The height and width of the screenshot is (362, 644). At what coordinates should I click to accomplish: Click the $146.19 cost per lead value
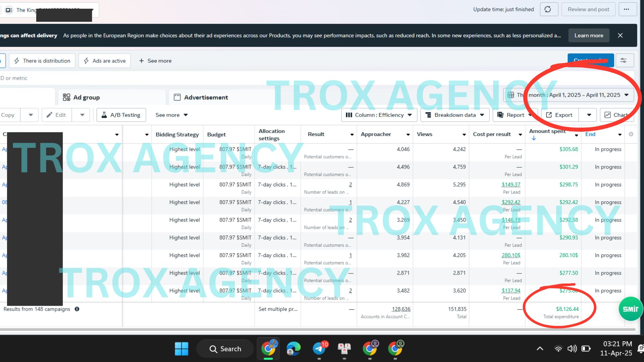tap(511, 220)
